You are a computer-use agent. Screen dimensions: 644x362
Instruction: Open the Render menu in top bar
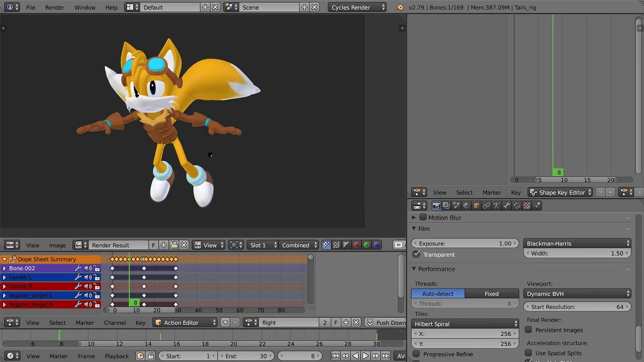[x=54, y=8]
